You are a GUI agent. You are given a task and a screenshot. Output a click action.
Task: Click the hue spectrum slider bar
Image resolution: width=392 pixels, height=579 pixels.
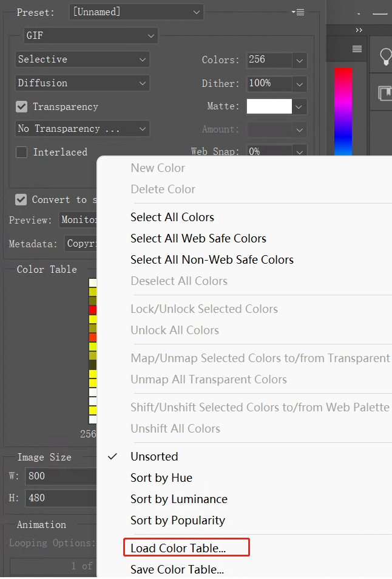click(343, 109)
